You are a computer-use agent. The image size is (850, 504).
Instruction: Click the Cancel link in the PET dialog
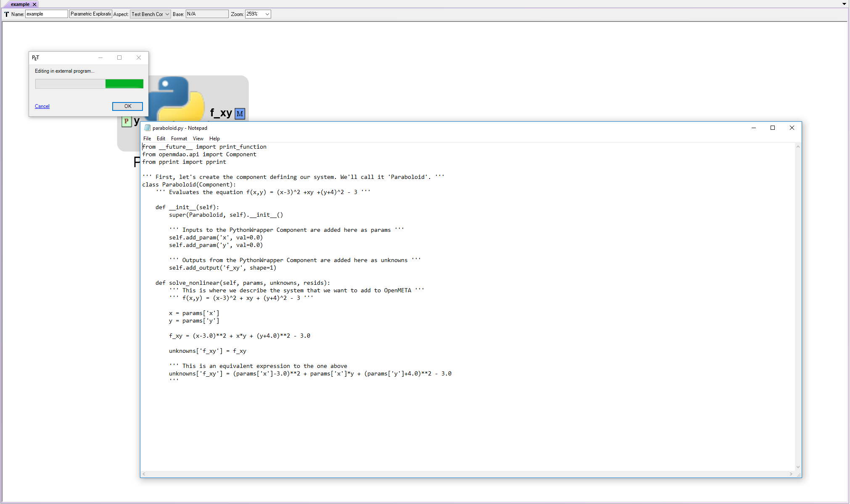click(42, 106)
